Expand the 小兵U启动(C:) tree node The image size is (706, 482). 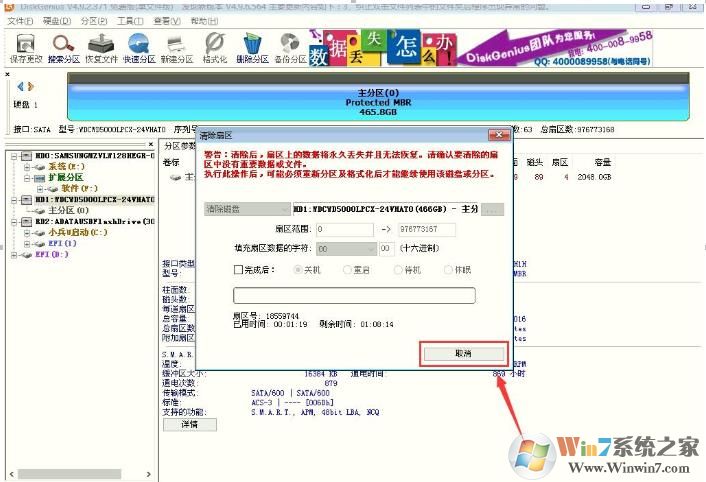(27, 233)
